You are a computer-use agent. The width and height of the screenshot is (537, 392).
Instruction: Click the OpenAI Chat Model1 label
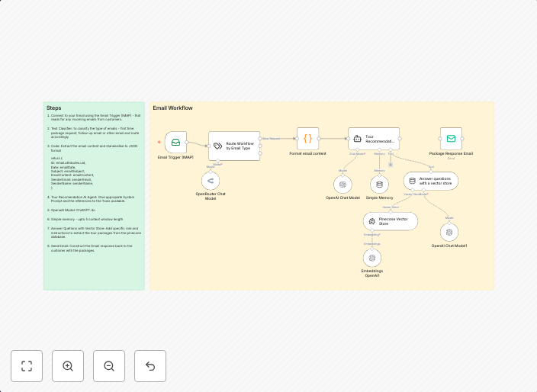449,246
